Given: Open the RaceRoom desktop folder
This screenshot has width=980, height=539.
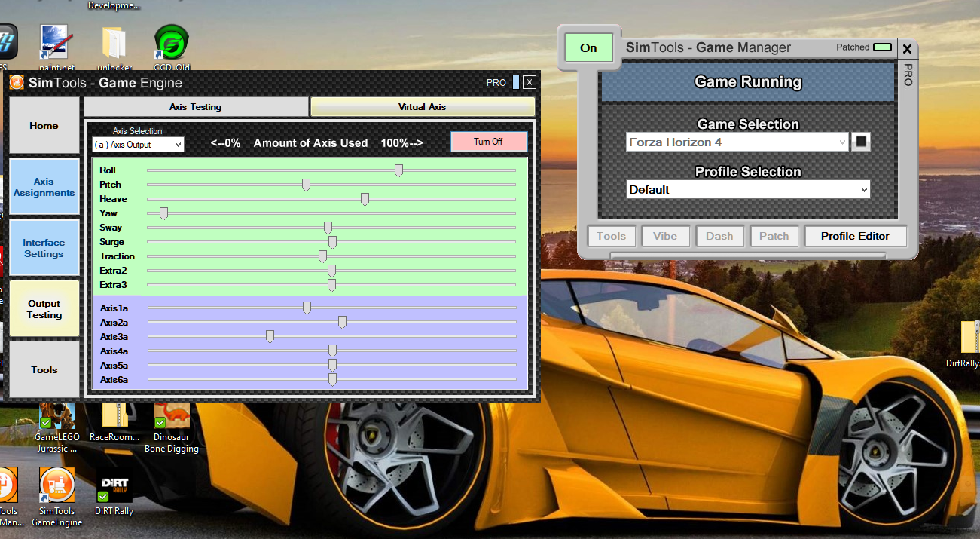Looking at the screenshot, I should (114, 422).
